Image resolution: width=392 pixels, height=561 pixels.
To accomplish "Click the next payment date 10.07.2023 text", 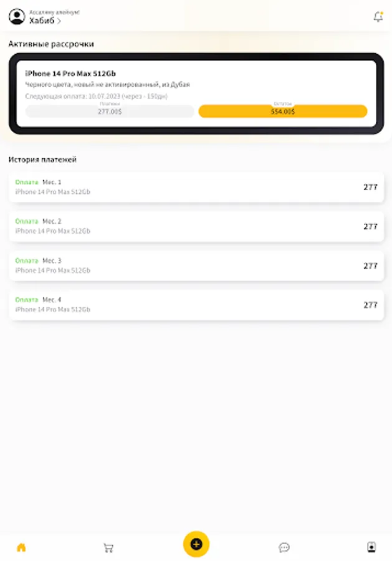I will [x=104, y=96].
